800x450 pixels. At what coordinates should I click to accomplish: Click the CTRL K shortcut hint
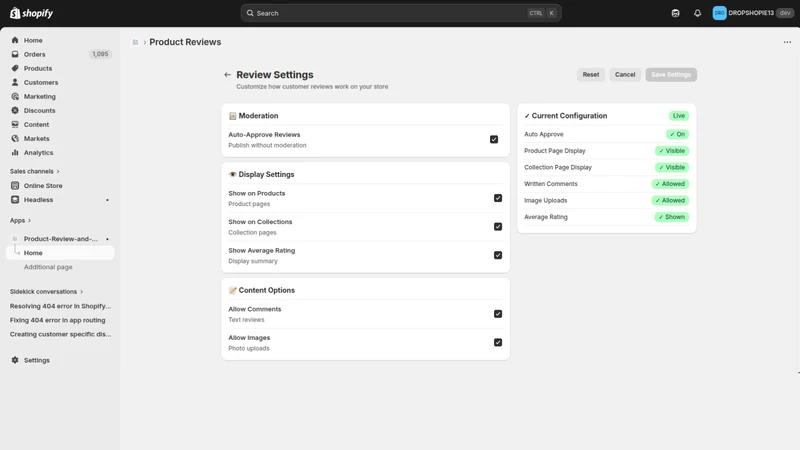[542, 13]
